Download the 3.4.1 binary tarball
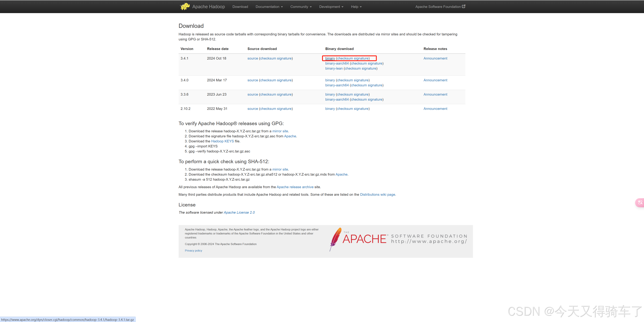The image size is (644, 322). pos(330,59)
